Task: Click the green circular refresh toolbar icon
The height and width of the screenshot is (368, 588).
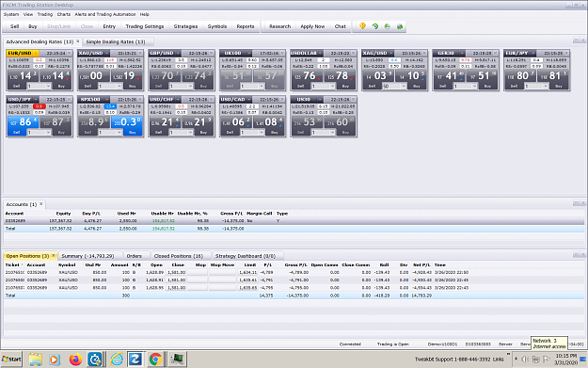Action: [374, 26]
